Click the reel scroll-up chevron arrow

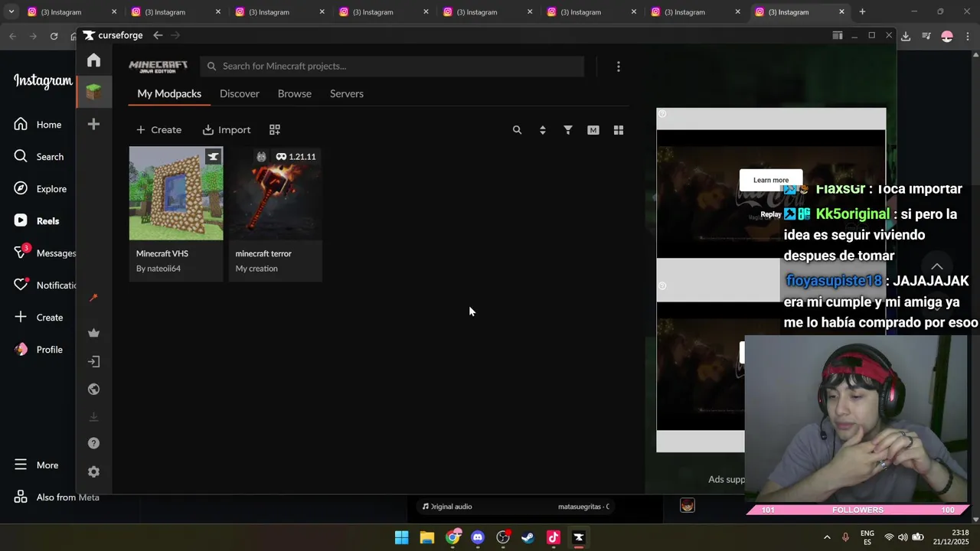(x=937, y=266)
